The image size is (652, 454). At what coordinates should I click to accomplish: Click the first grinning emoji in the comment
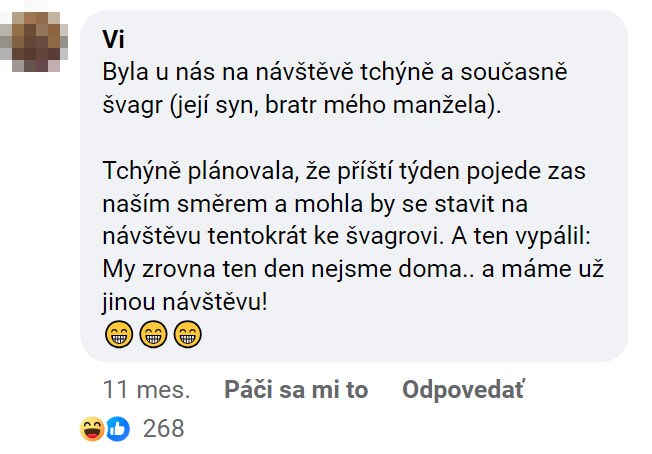point(119,335)
